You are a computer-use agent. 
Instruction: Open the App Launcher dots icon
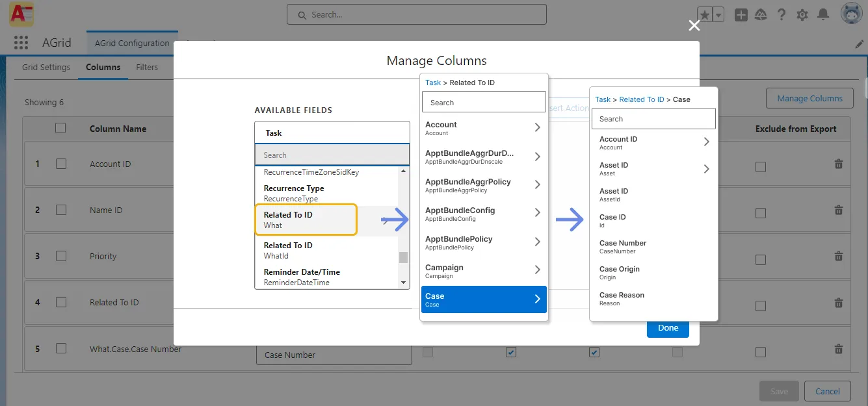click(21, 43)
